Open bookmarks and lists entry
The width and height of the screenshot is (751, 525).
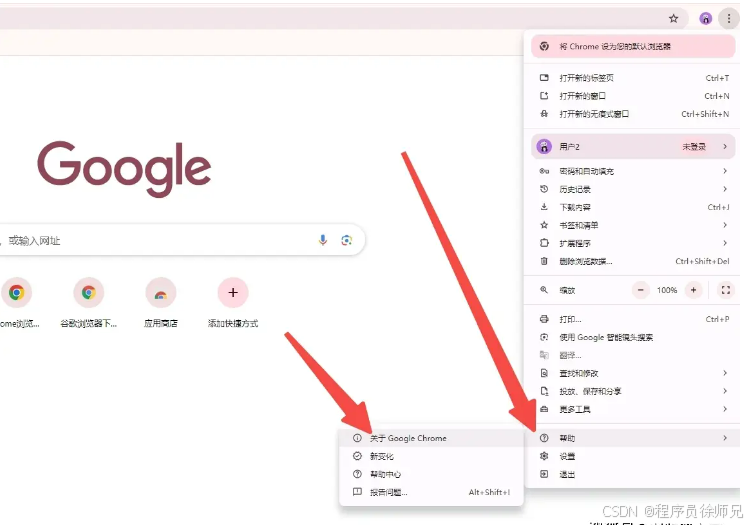coord(633,225)
